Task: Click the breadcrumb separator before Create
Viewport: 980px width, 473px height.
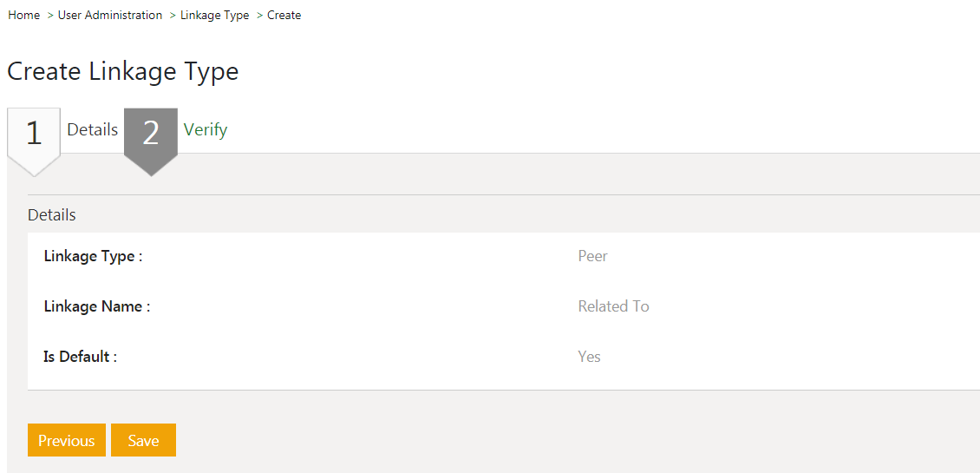Action: point(259,16)
